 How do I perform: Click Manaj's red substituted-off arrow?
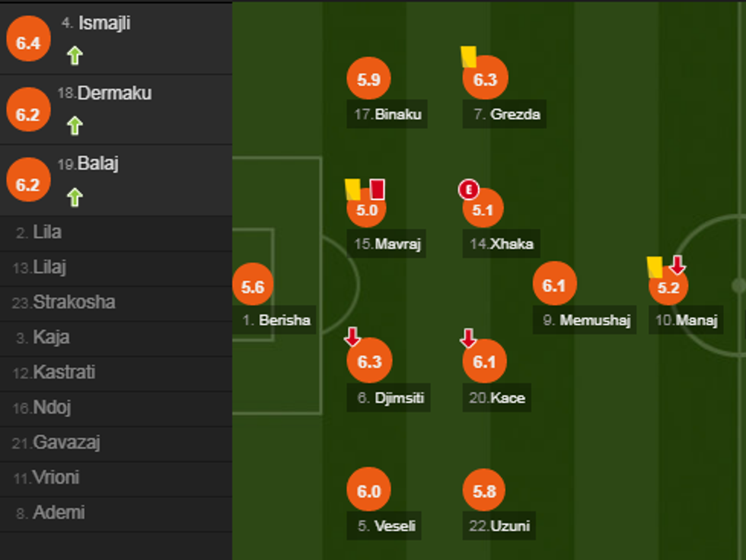677,264
